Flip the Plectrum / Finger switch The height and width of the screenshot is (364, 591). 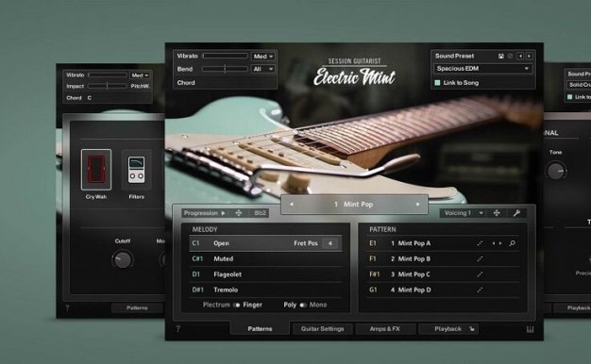pos(236,305)
